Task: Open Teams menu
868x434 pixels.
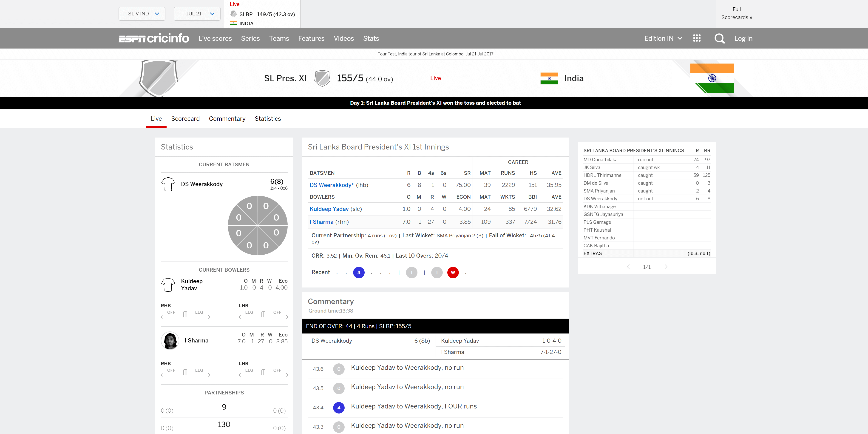Action: coord(279,38)
